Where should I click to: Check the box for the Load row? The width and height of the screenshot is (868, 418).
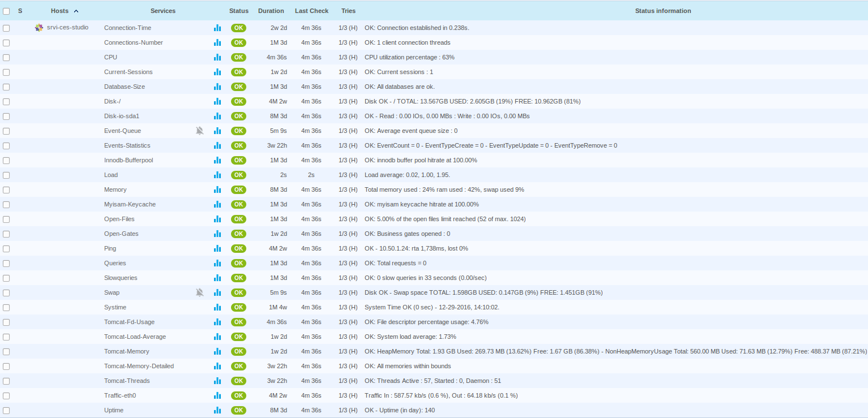(6, 175)
